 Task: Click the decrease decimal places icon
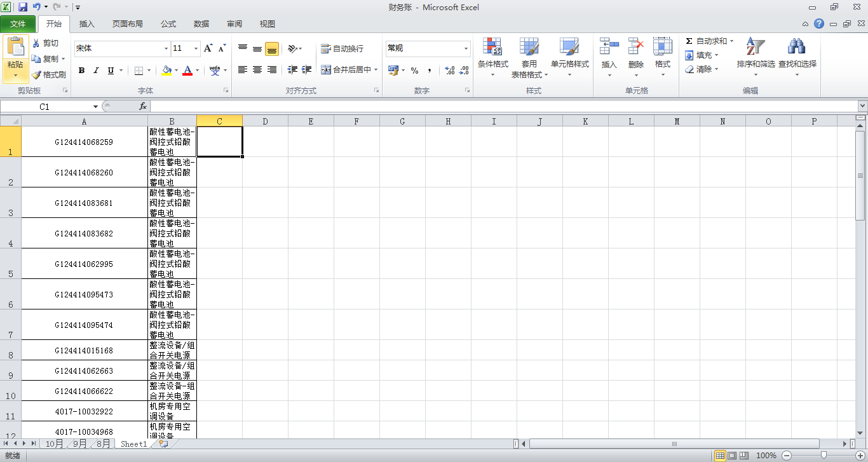(465, 70)
